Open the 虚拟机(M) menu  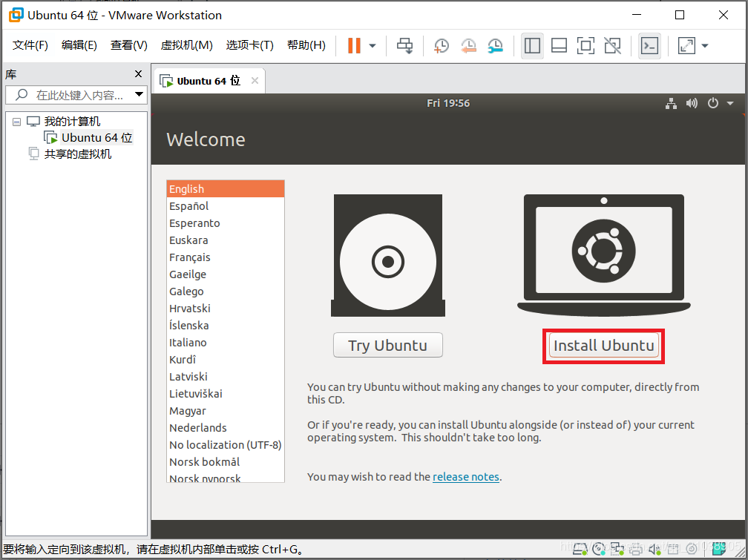[186, 45]
